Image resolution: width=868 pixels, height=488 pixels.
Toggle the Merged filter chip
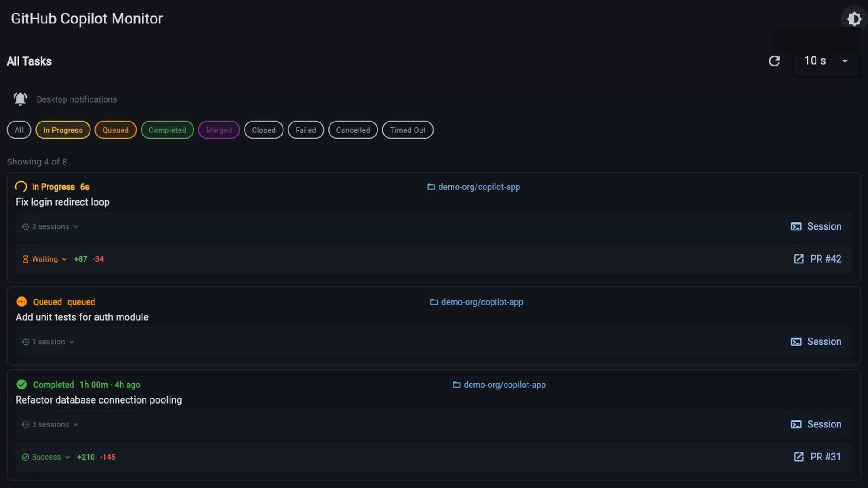pyautogui.click(x=219, y=130)
